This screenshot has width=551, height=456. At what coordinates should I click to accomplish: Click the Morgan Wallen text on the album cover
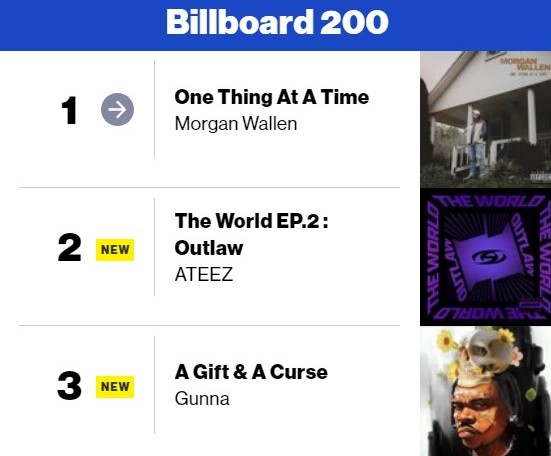pos(525,64)
